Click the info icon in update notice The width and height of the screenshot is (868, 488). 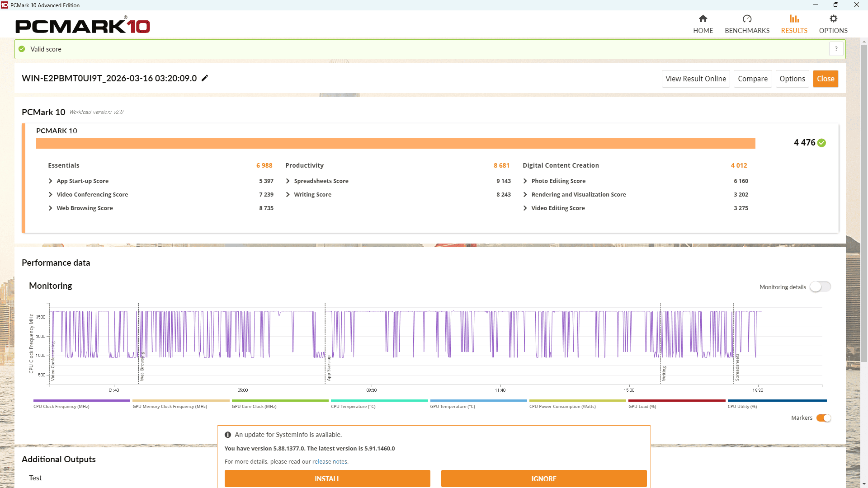(228, 435)
